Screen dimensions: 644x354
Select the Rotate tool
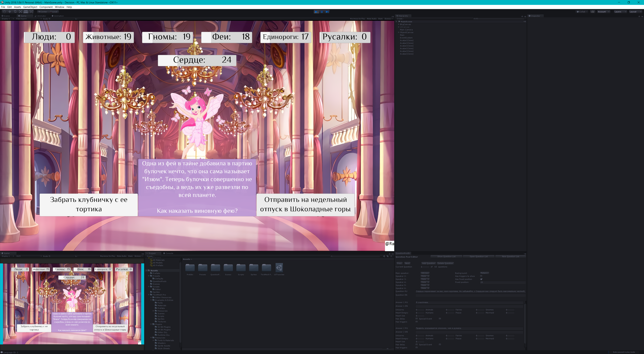15,12
